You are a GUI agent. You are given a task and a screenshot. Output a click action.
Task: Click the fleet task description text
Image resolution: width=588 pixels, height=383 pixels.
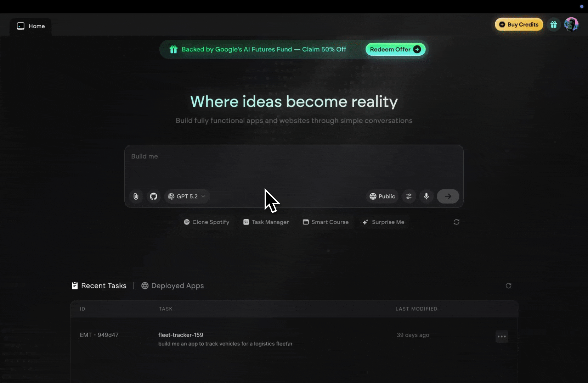click(x=225, y=344)
